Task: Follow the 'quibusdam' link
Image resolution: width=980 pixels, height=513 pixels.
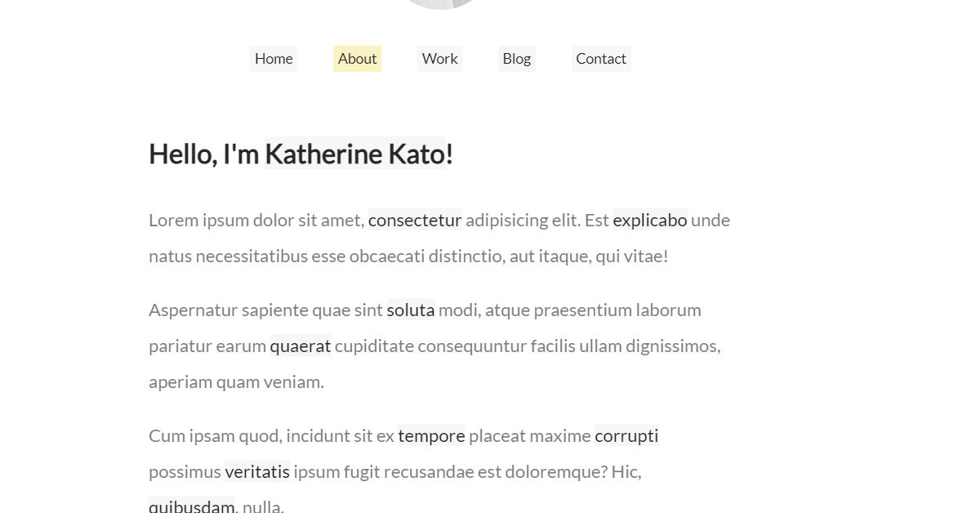Action: tap(192, 506)
